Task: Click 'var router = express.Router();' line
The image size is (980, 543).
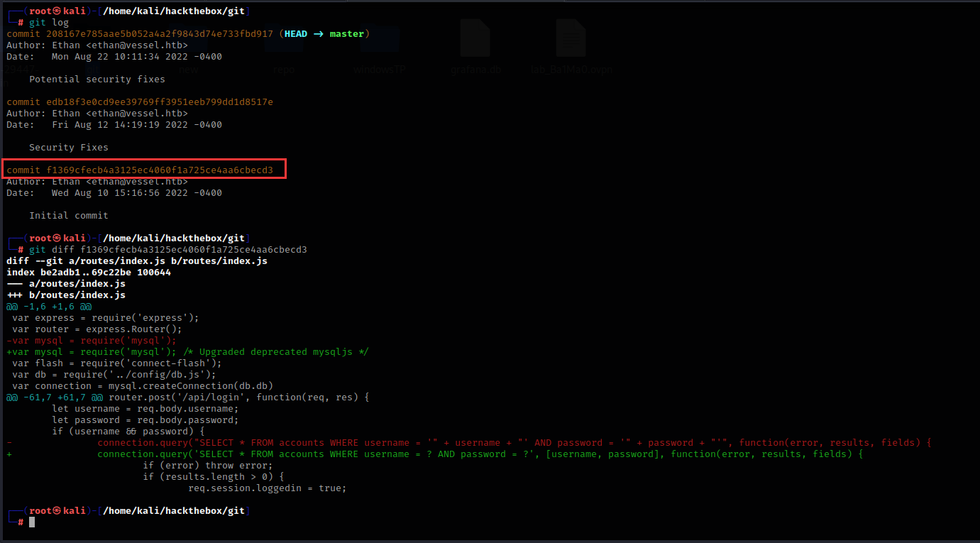Action: click(x=97, y=329)
